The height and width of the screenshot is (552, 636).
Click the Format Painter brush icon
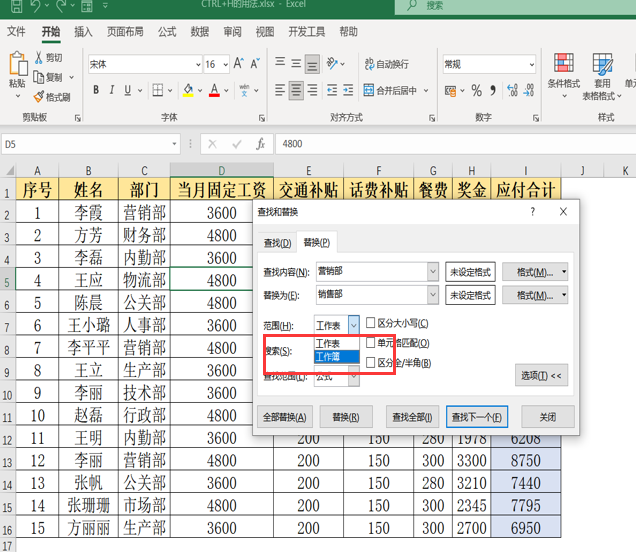[x=39, y=97]
